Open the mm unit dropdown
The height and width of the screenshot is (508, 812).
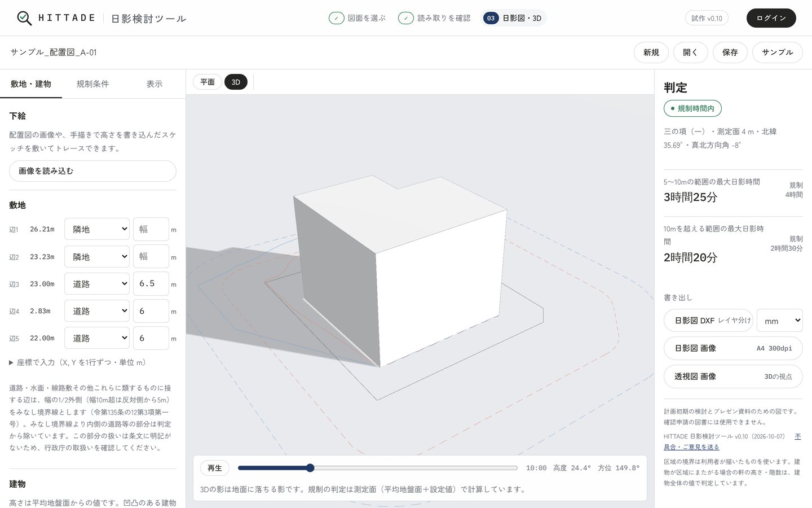click(779, 321)
